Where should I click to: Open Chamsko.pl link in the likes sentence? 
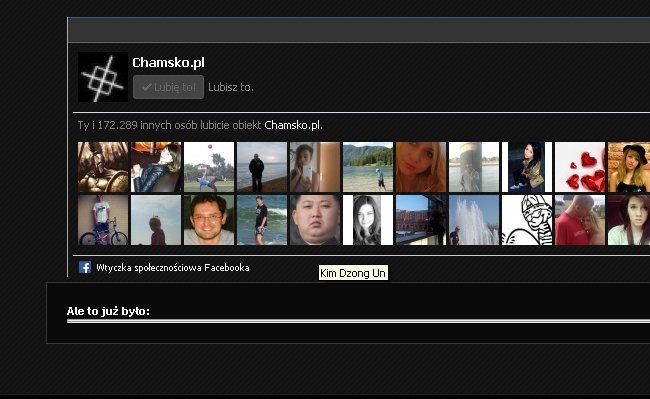(293, 125)
